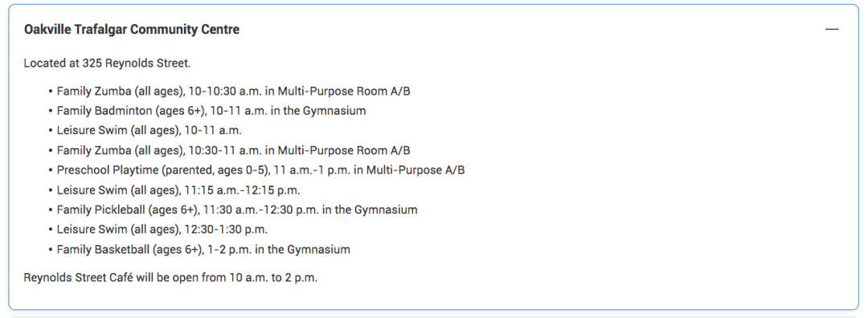Image resolution: width=868 pixels, height=318 pixels.
Task: Click the Family Pickleball list item
Action: pyautogui.click(x=237, y=210)
